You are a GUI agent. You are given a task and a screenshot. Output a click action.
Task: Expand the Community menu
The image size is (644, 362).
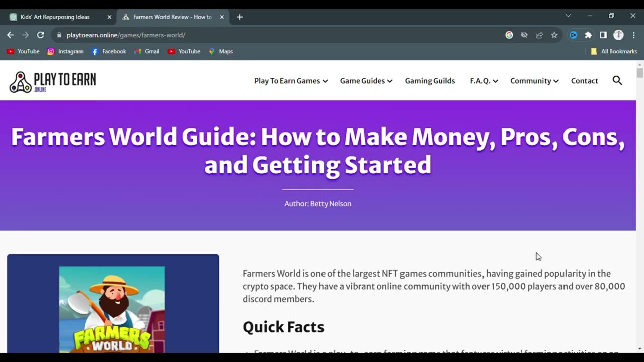pyautogui.click(x=534, y=81)
